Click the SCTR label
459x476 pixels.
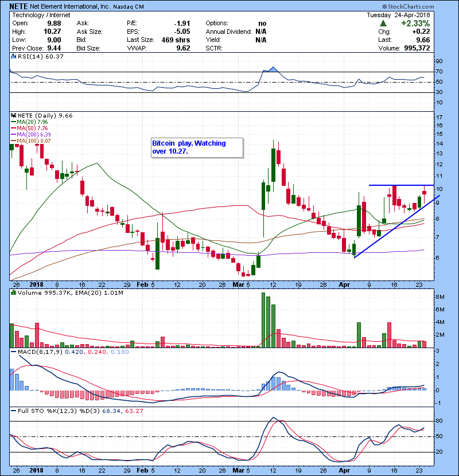(x=214, y=48)
